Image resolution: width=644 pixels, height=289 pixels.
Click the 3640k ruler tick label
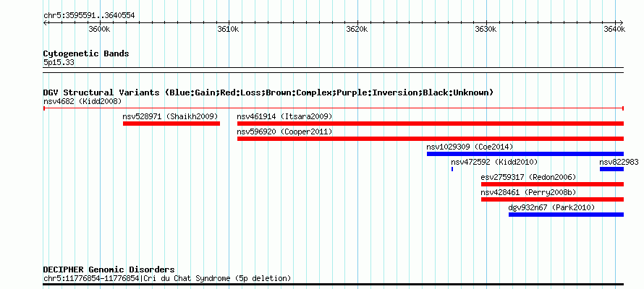pyautogui.click(x=615, y=30)
